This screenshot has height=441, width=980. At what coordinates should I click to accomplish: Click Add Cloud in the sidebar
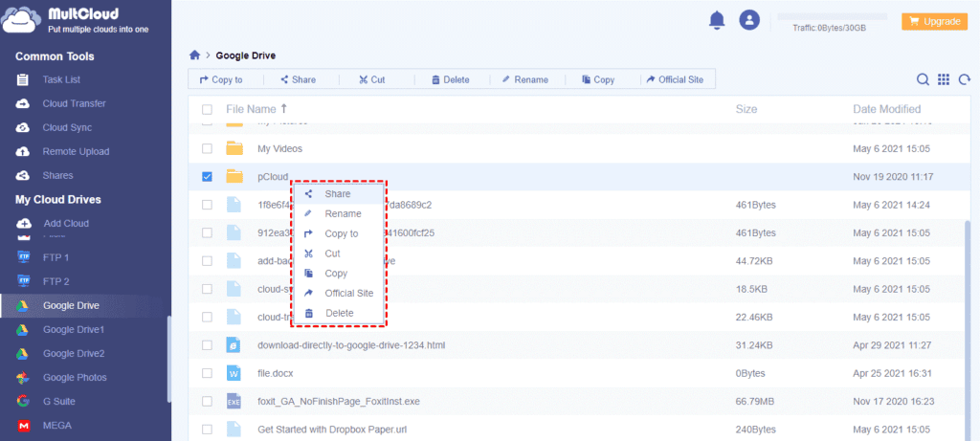click(x=66, y=223)
